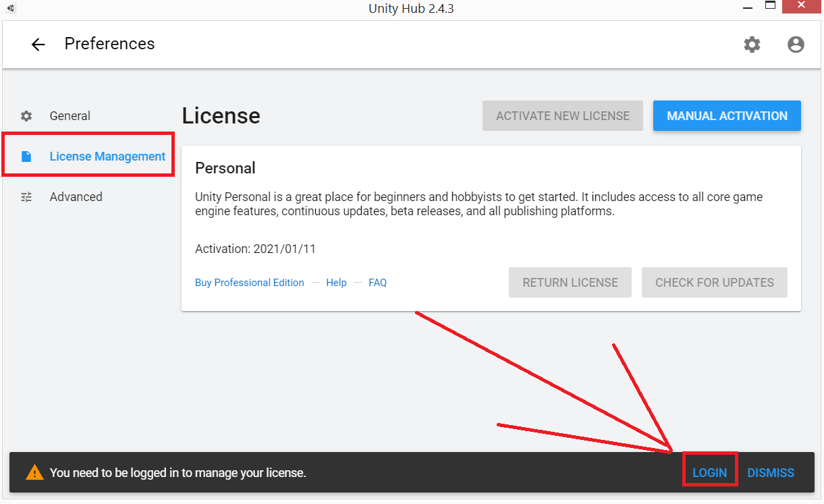Check for license updates

[x=715, y=283]
